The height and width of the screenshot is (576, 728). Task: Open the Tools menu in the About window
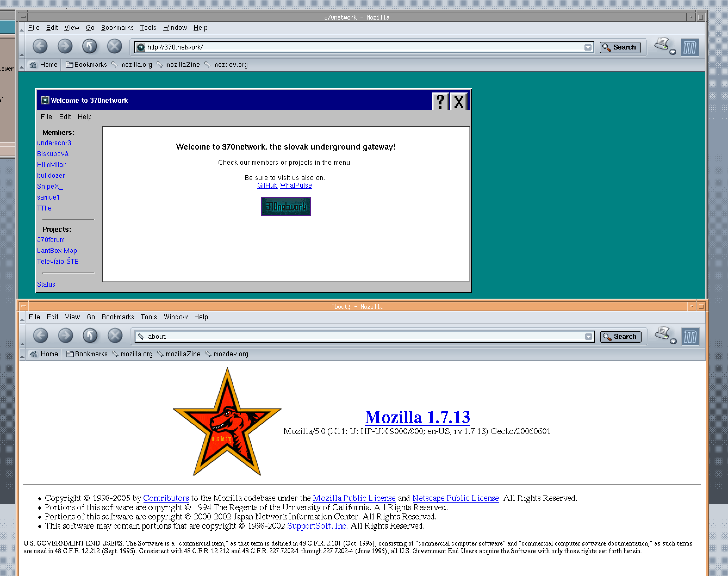click(149, 317)
